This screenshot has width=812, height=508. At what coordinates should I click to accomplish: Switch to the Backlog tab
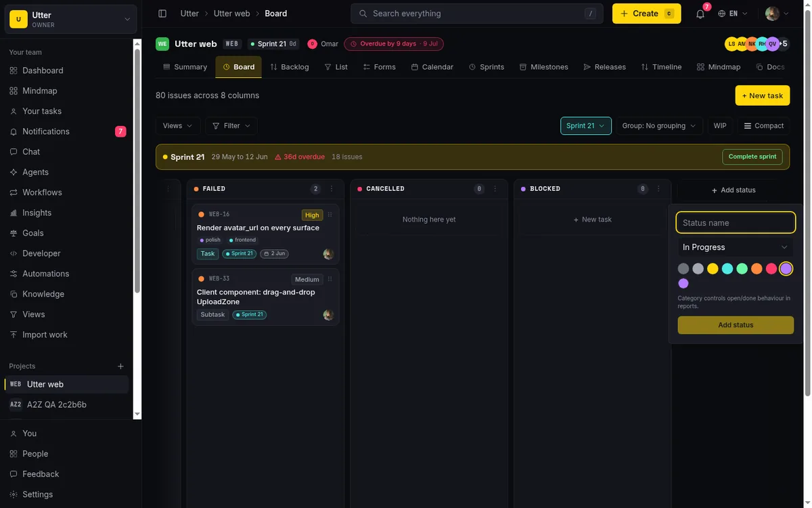click(x=289, y=67)
